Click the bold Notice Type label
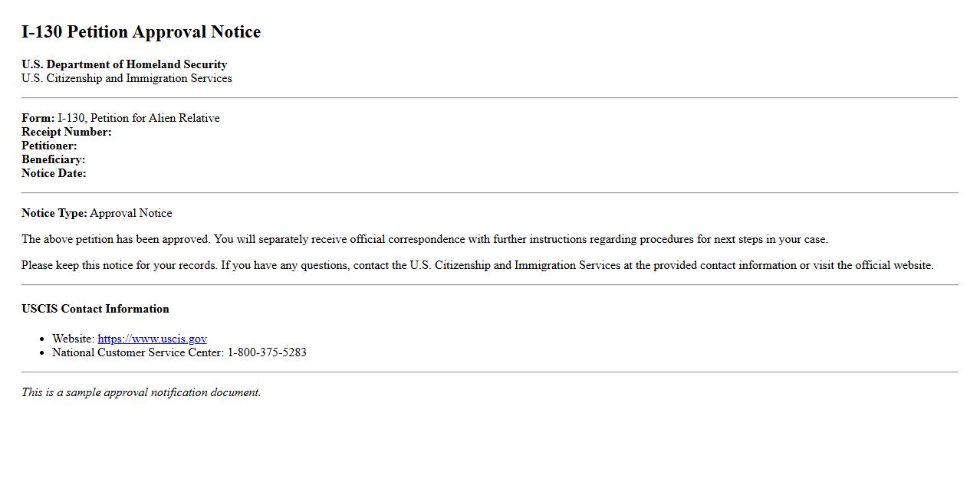980x498 pixels. pyautogui.click(x=54, y=213)
